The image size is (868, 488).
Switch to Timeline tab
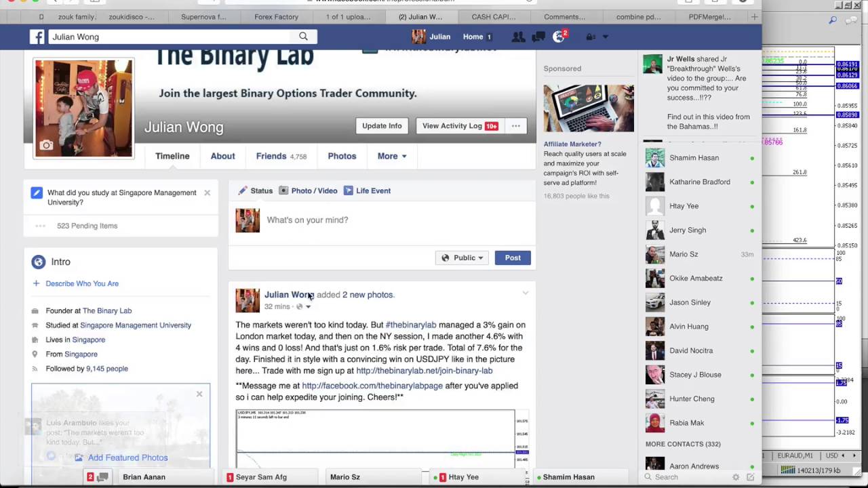click(172, 156)
